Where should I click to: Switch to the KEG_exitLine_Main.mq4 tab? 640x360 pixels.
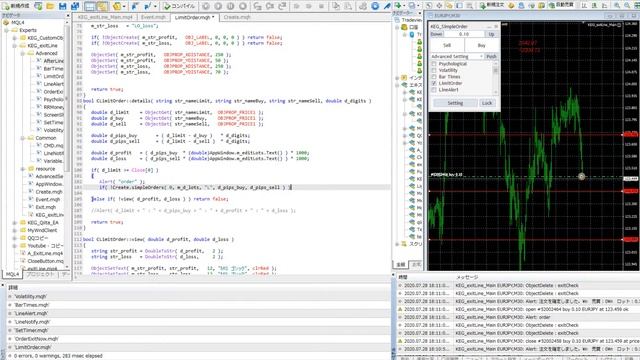(x=105, y=17)
